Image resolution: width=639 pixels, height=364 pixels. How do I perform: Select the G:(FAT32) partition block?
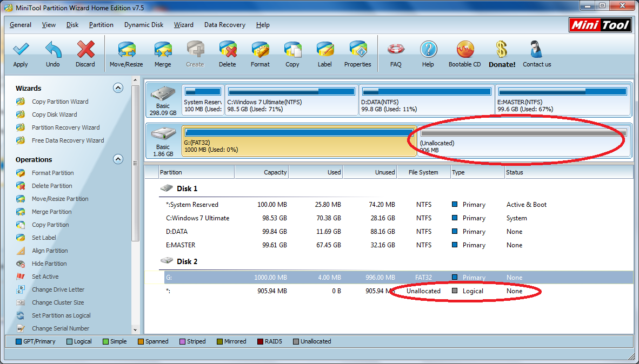(x=299, y=141)
